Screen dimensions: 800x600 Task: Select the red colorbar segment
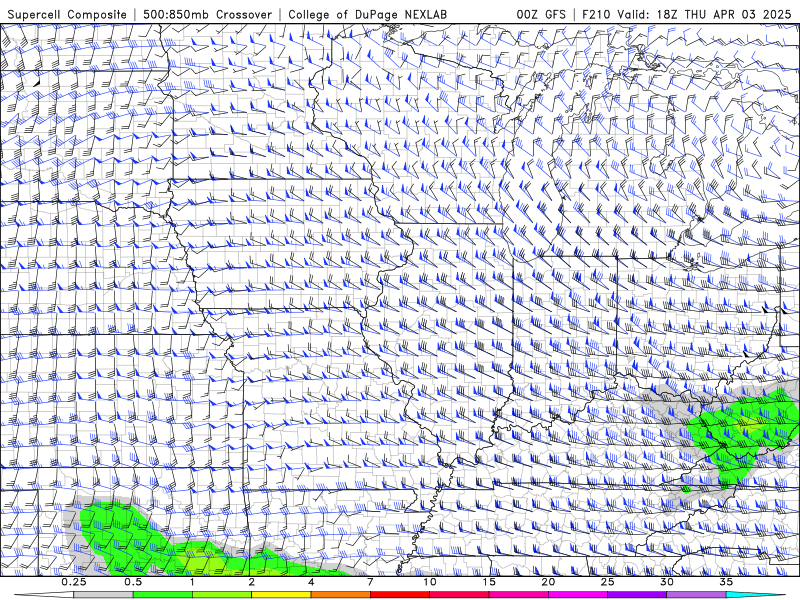coord(400,595)
